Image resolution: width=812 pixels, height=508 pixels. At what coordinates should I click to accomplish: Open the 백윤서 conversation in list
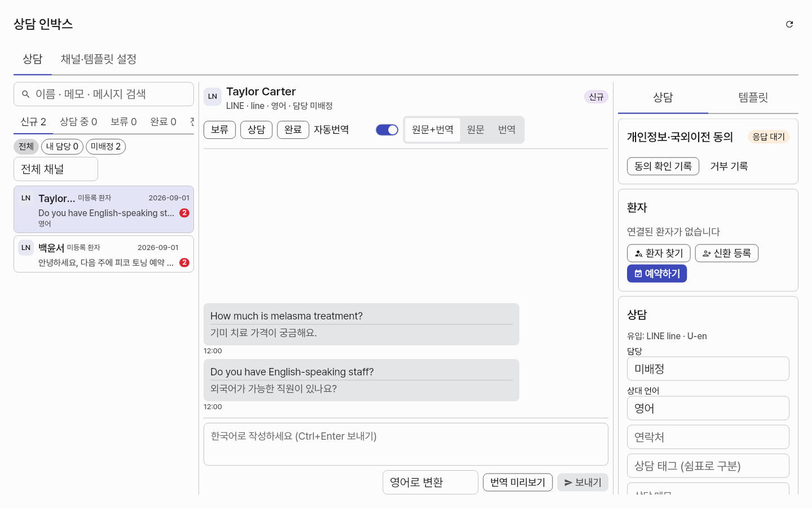(104, 254)
